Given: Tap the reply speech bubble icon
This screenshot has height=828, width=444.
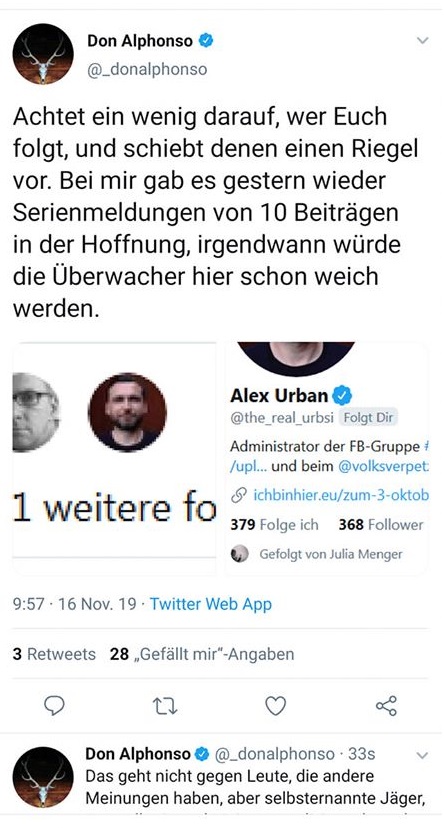Looking at the screenshot, I should pos(54,705).
